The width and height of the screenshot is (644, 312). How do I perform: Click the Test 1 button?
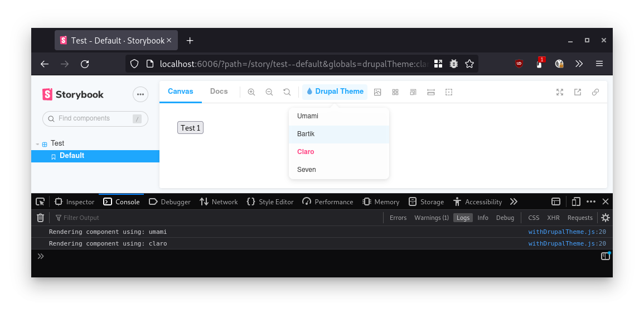(190, 128)
